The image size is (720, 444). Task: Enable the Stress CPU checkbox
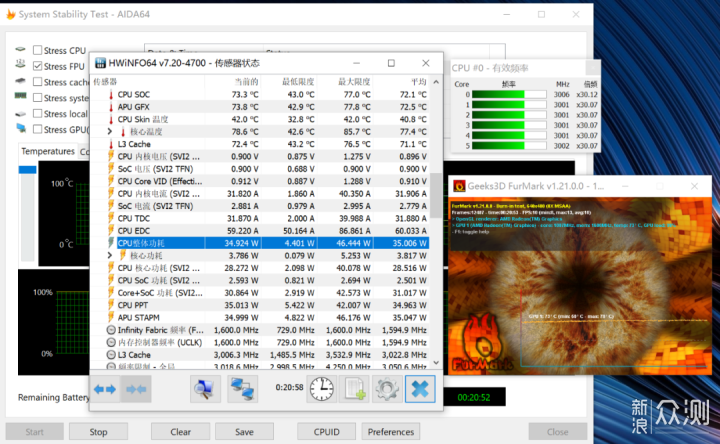[x=38, y=50]
